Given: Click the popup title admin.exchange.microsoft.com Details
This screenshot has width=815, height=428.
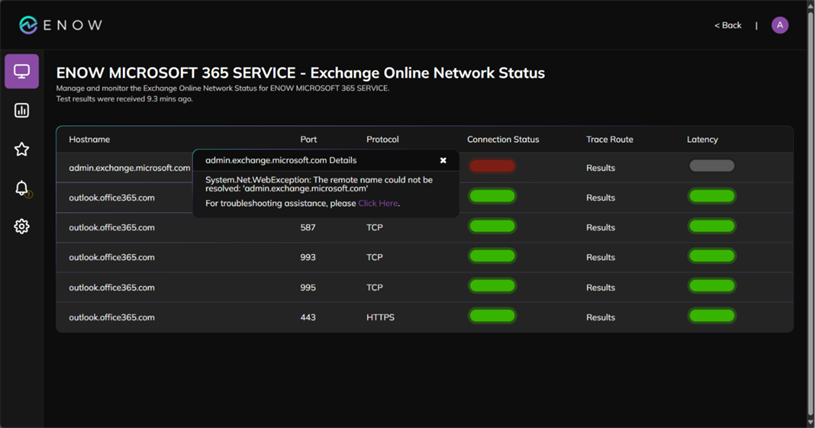Looking at the screenshot, I should (x=281, y=160).
